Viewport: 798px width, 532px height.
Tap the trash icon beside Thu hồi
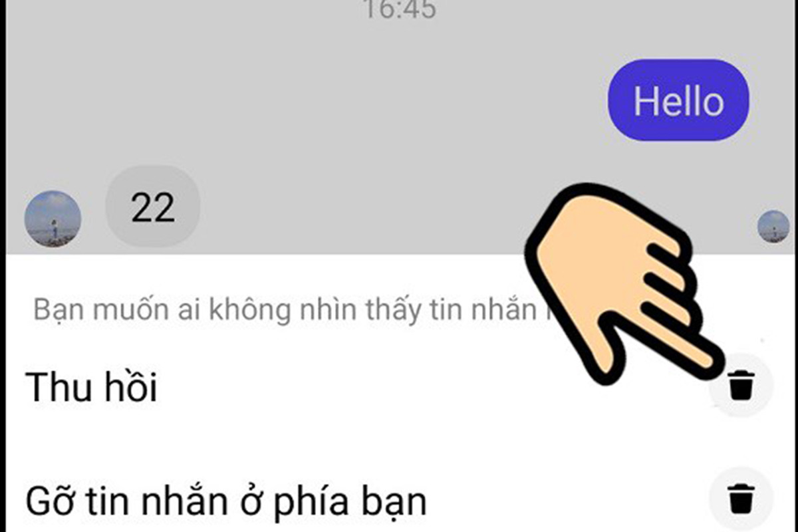click(x=741, y=386)
